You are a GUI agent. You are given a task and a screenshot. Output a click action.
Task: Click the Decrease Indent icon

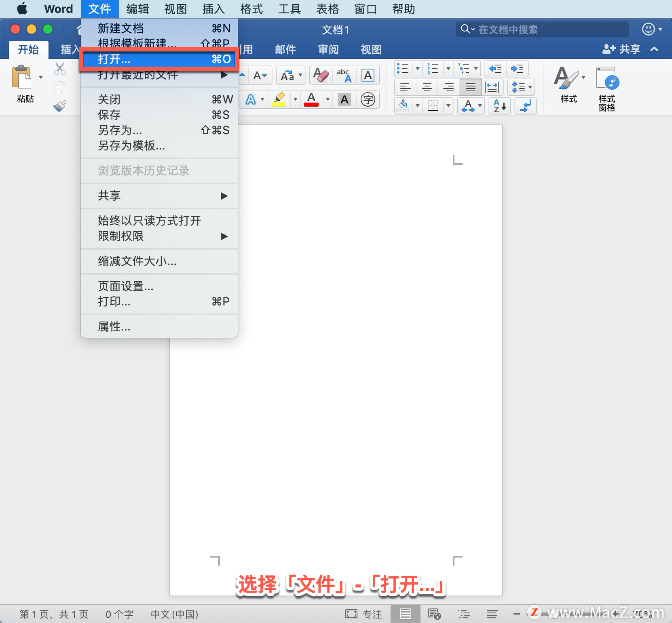pyautogui.click(x=495, y=69)
